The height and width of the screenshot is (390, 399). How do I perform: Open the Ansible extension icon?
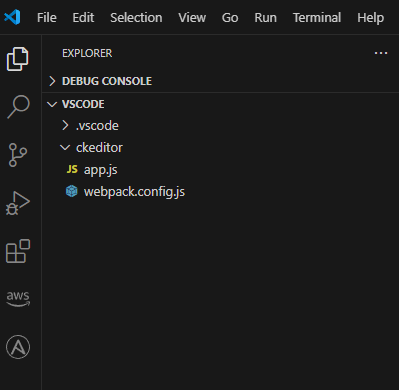click(18, 347)
